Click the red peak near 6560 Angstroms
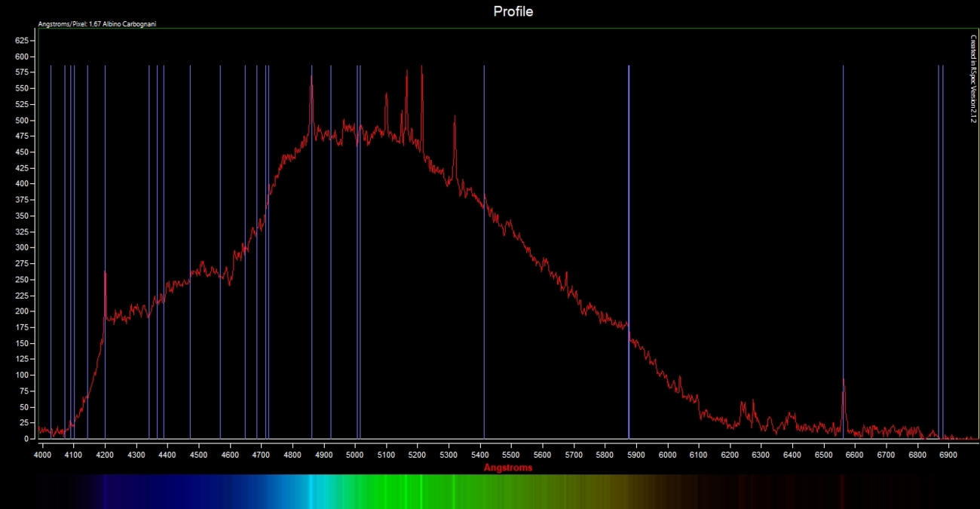The image size is (980, 509). 844,382
